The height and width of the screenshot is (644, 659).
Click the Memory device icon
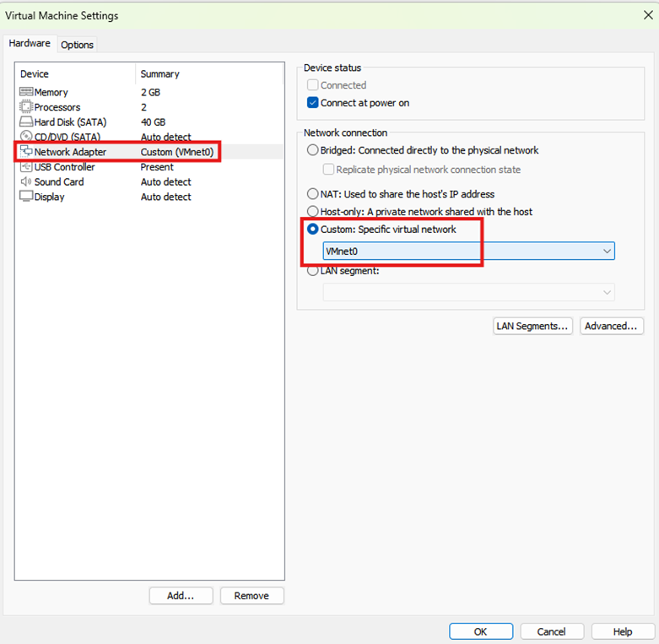click(26, 92)
